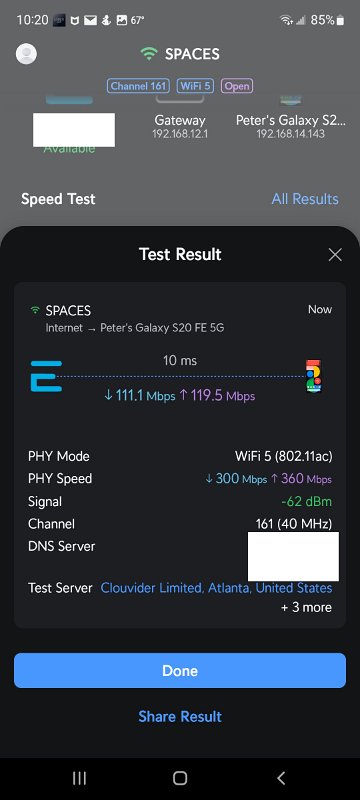360x800 pixels.
Task: Tap Android recent apps navigation icon
Action: (79, 778)
